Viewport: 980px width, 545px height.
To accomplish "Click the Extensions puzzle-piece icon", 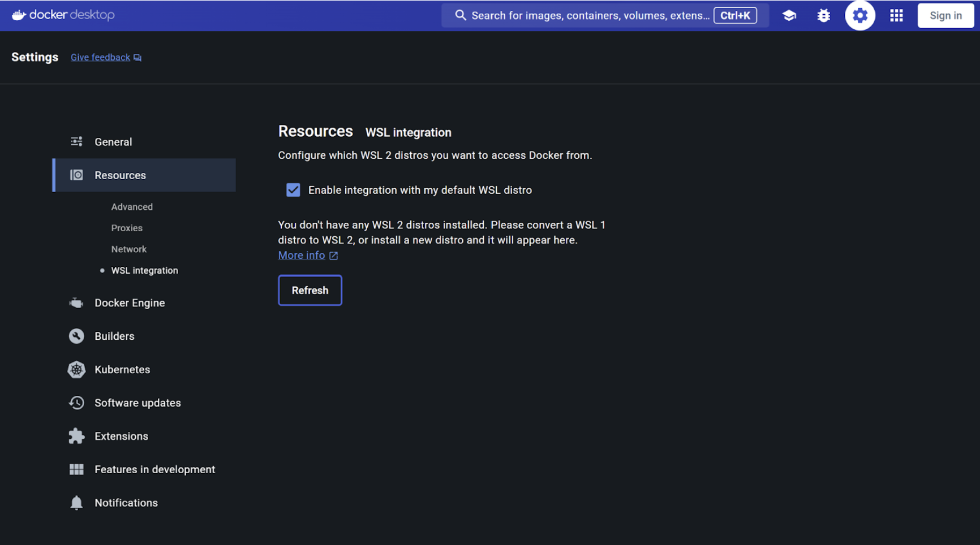I will pyautogui.click(x=76, y=436).
